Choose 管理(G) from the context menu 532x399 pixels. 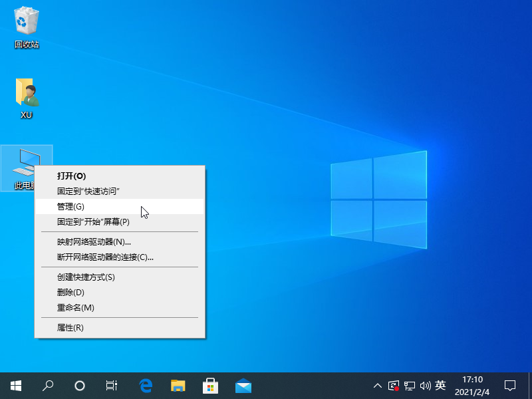click(70, 207)
